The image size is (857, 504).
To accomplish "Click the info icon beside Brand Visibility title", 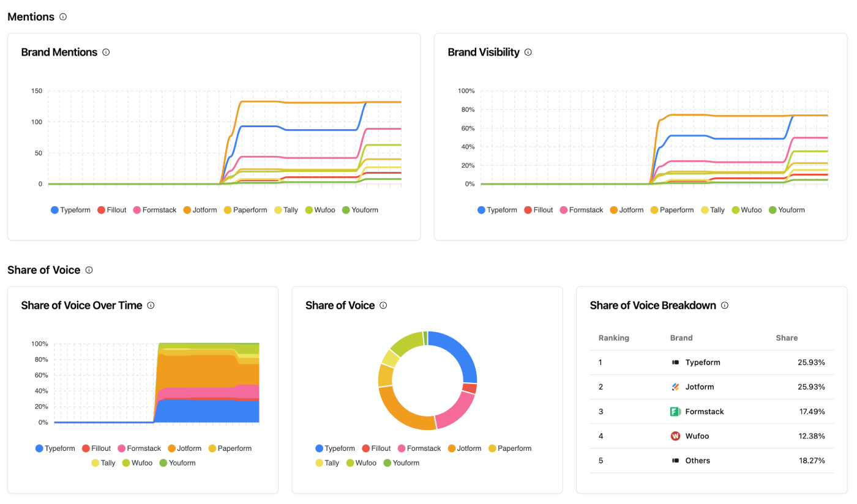I will (528, 53).
